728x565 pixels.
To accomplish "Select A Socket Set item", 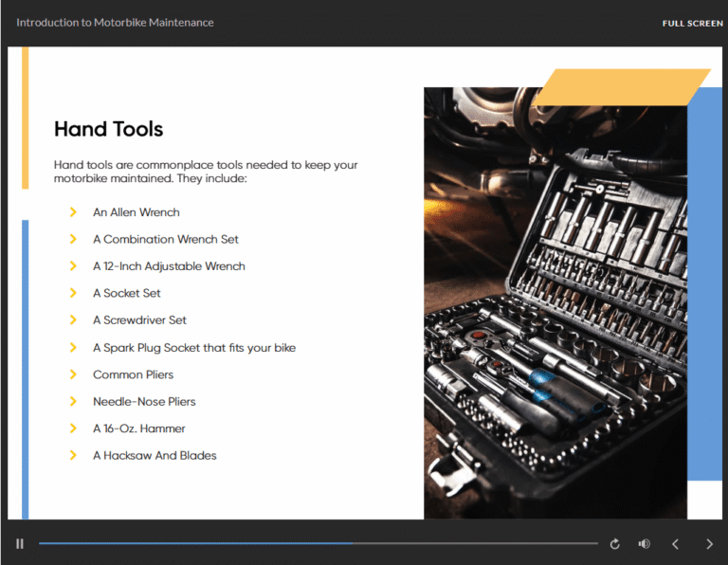I will coord(126,293).
